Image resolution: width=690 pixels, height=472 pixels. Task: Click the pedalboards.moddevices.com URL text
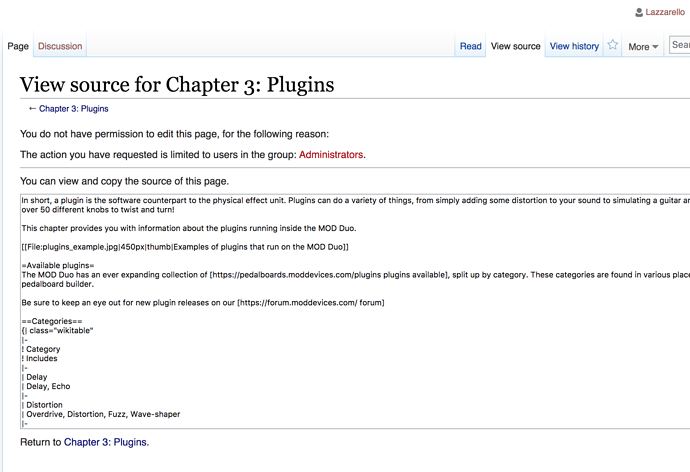[296, 274]
